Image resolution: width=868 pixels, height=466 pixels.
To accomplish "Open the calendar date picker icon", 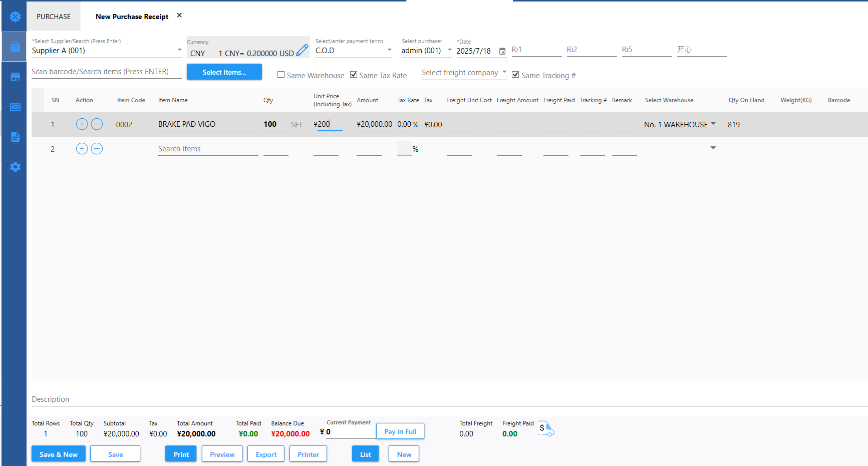I will (x=502, y=51).
